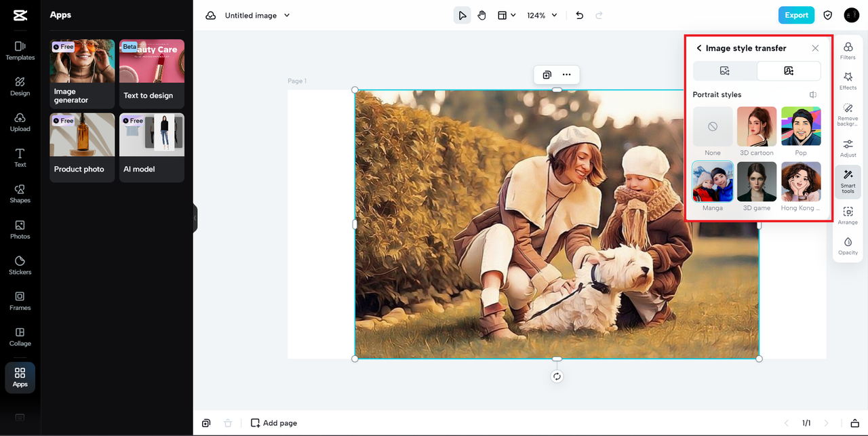Close the Image style transfer panel
868x436 pixels.
(815, 48)
